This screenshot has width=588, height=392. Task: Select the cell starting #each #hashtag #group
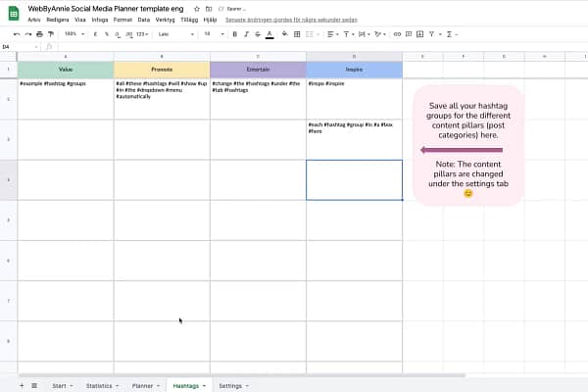click(x=355, y=139)
